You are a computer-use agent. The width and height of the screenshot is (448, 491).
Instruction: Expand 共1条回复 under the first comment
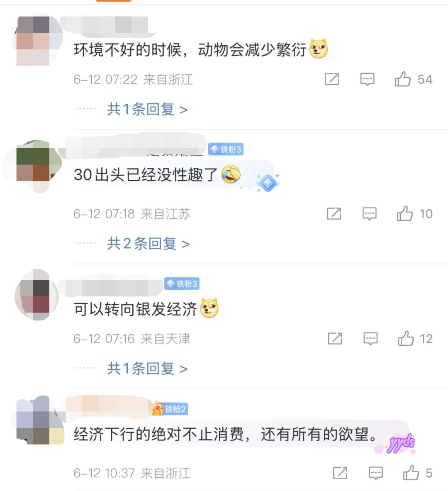tap(147, 109)
